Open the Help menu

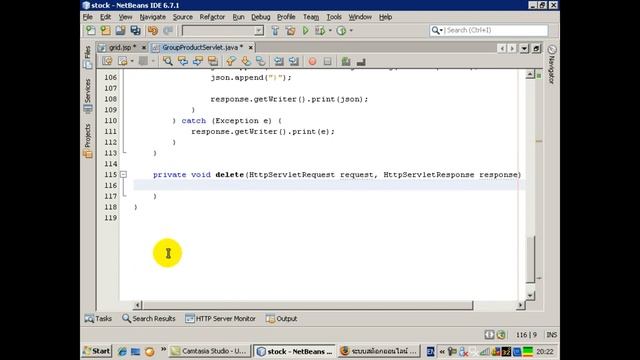385,17
